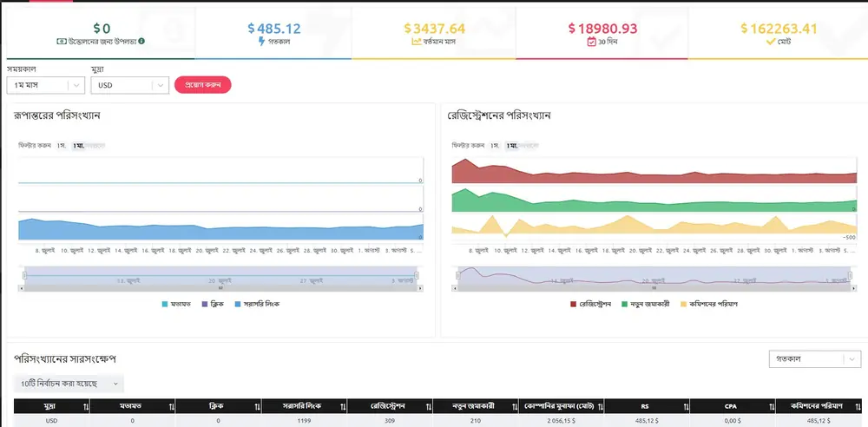The height and width of the screenshot is (427, 868).
Task: Click the প্রয়োগ করুন apply button
Action: [x=202, y=85]
